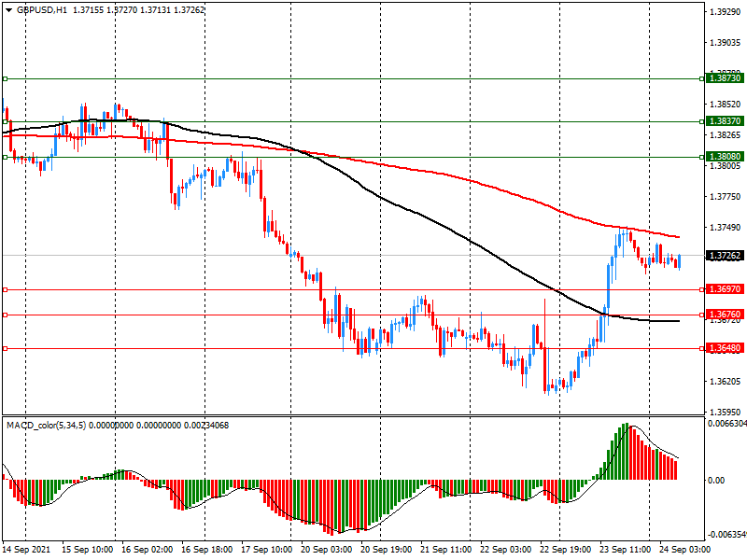Click the 24 Sep 03:00 time label

(x=684, y=550)
